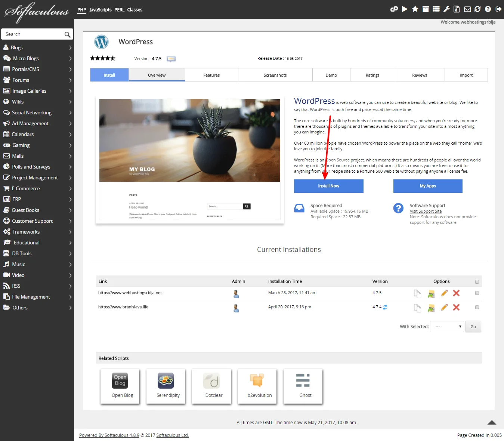This screenshot has width=504, height=441.
Task: Select PERL in the top menu
Action: (120, 10)
